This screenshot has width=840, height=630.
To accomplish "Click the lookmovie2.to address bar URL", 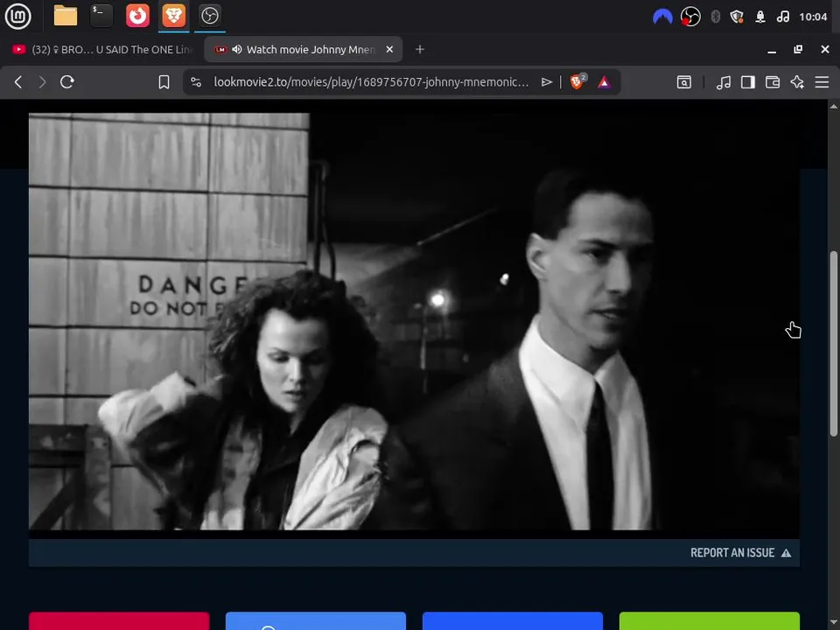I will pos(371,82).
